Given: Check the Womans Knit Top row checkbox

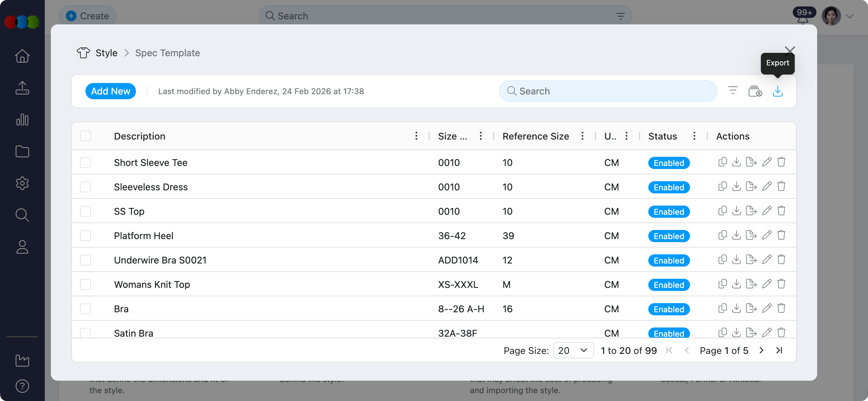Looking at the screenshot, I should [x=85, y=284].
